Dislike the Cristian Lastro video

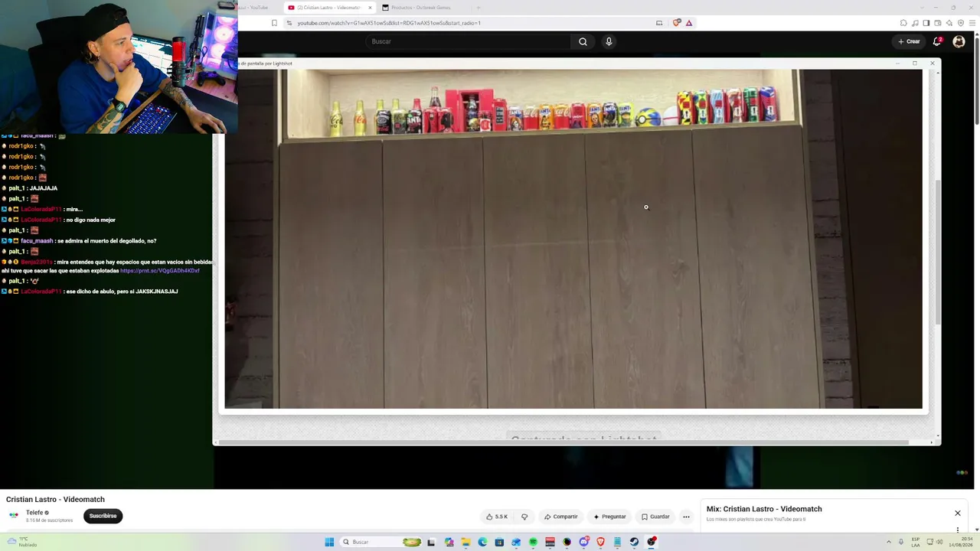[x=524, y=517]
